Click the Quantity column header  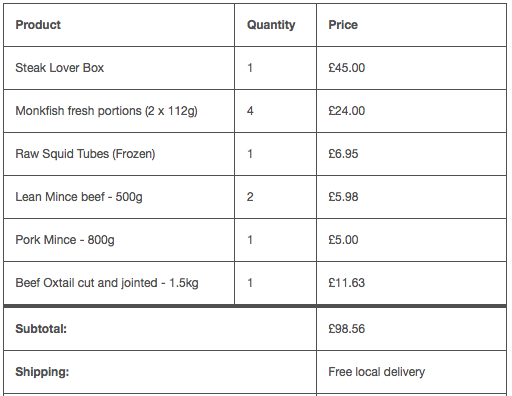click(271, 25)
